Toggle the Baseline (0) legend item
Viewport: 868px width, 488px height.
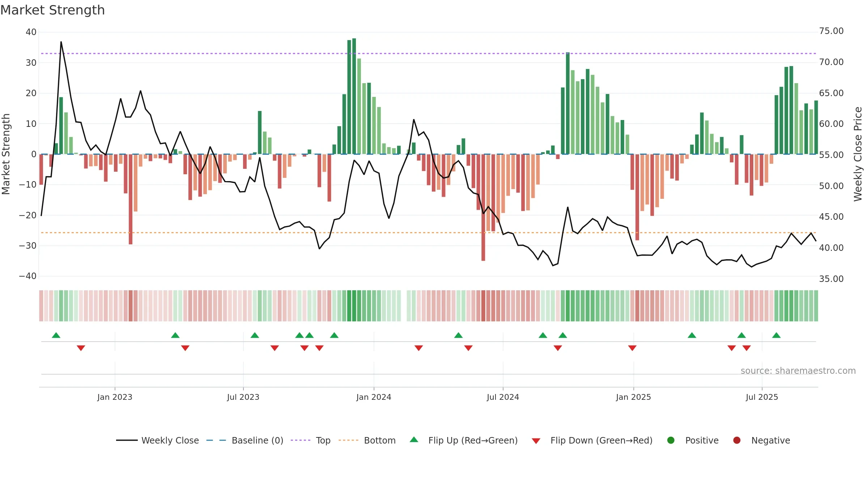(x=245, y=440)
